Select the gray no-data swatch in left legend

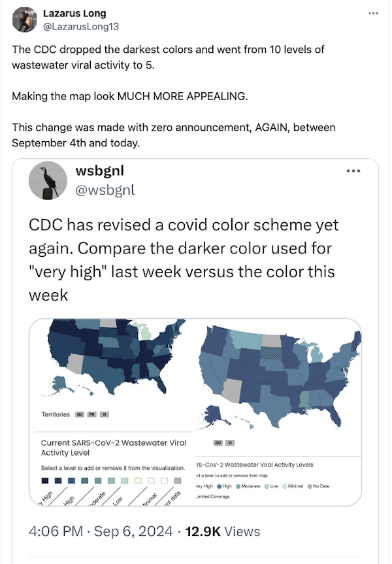177,481
